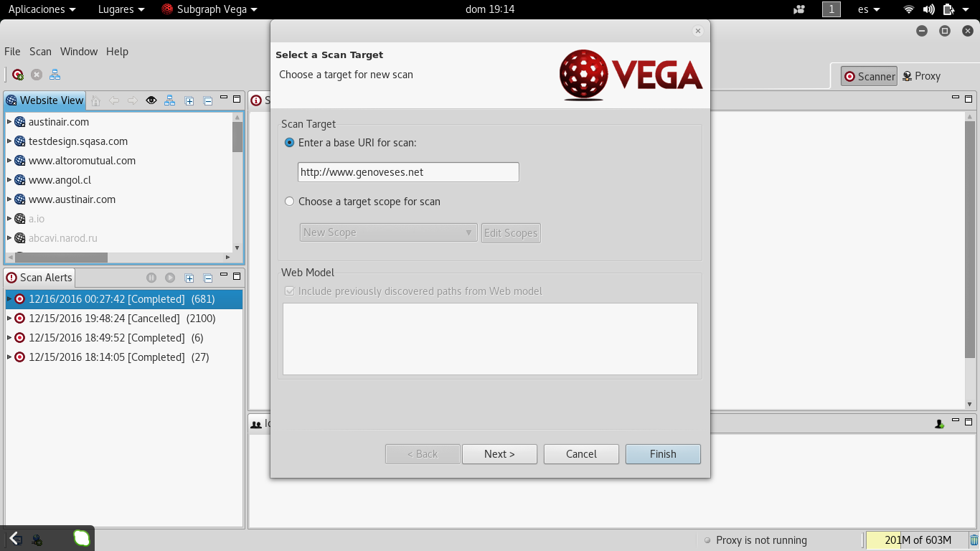Click the grey stop scan toolbar icon
The height and width of the screenshot is (551, 980).
37,75
